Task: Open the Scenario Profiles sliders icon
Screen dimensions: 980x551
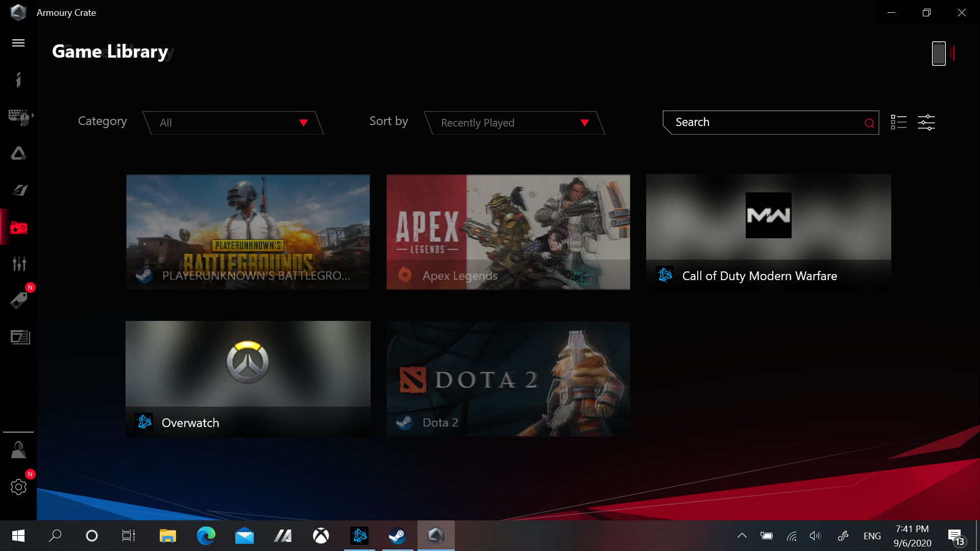Action: pyautogui.click(x=19, y=264)
